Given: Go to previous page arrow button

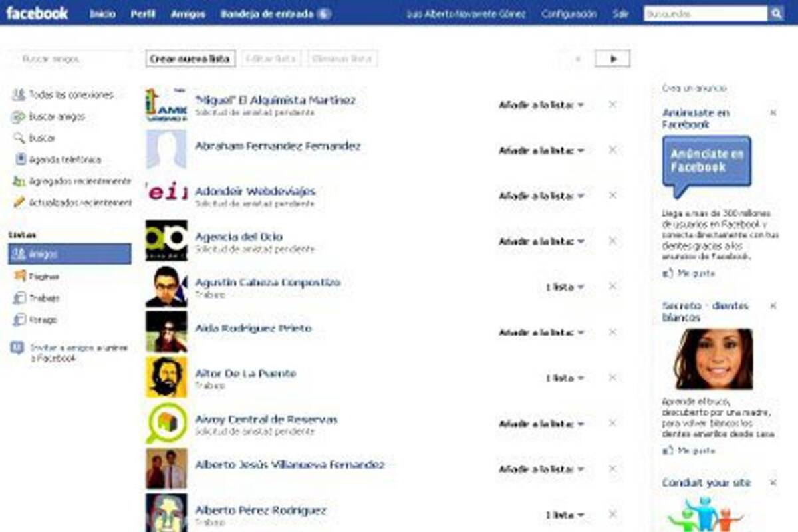Looking at the screenshot, I should coord(577,59).
